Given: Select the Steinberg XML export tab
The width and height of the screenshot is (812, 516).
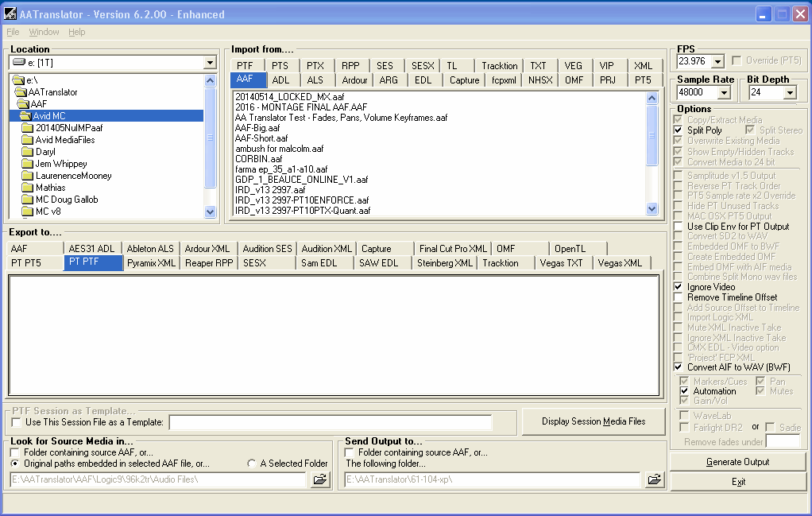Looking at the screenshot, I should point(445,263).
